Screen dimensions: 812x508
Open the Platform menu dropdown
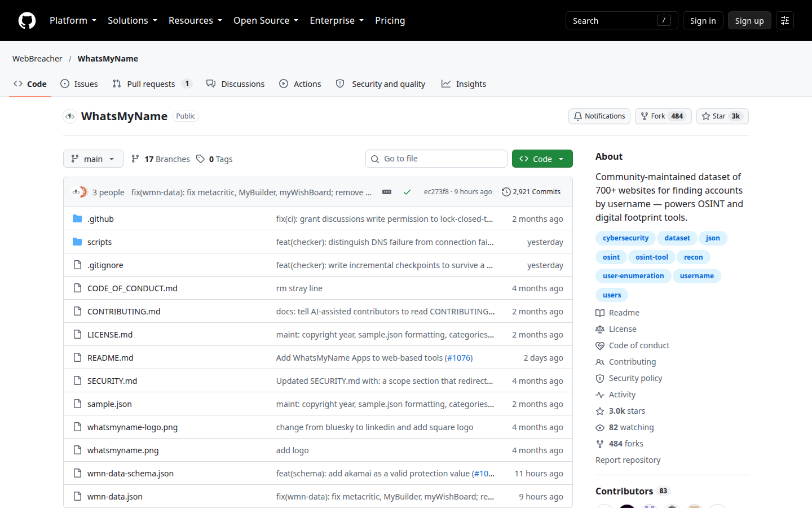[73, 20]
